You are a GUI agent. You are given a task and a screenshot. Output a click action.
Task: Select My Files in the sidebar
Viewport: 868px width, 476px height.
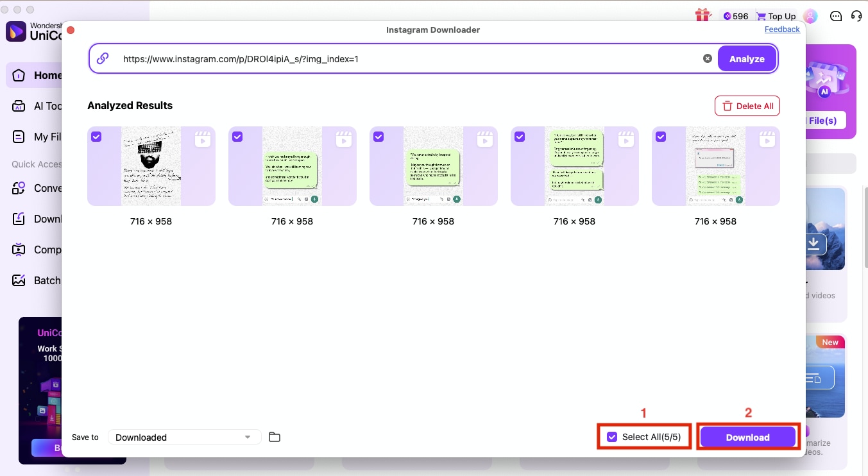38,137
